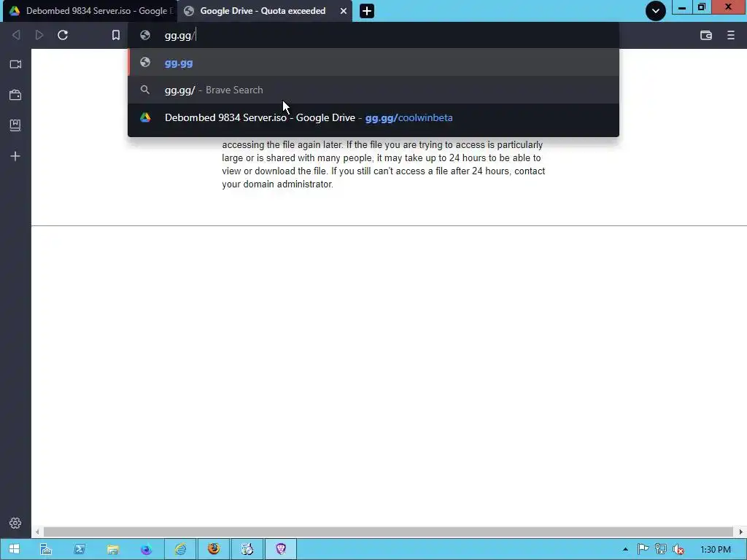The height and width of the screenshot is (560, 747).
Task: Close the Quota exceeded tab
Action: coord(343,11)
